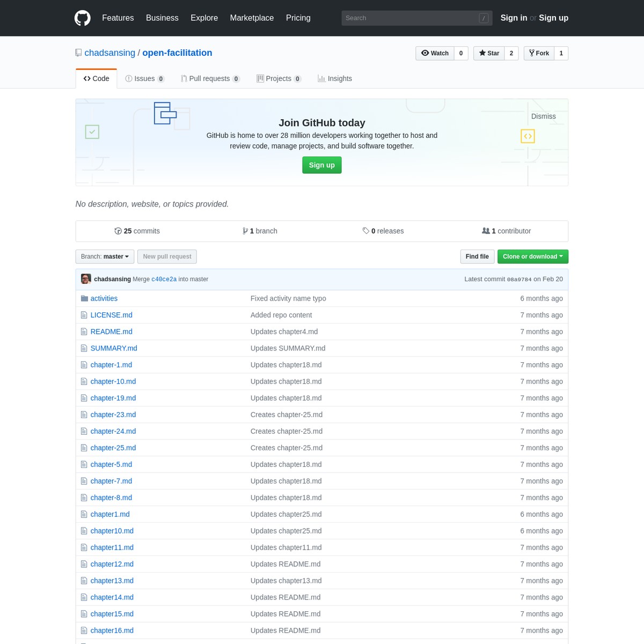The width and height of the screenshot is (644, 644).
Task: Open the Branch: master dropdown
Action: [x=105, y=257]
